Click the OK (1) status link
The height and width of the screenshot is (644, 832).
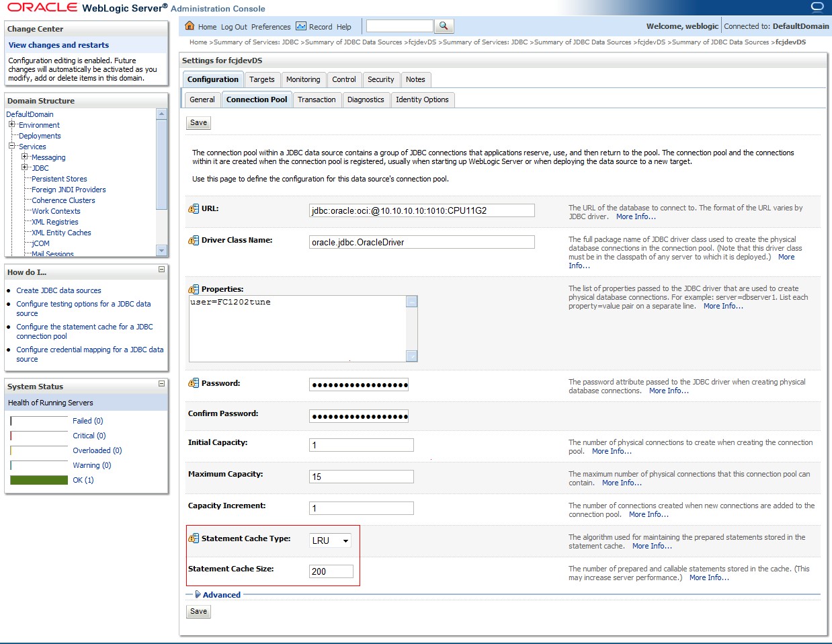click(83, 480)
